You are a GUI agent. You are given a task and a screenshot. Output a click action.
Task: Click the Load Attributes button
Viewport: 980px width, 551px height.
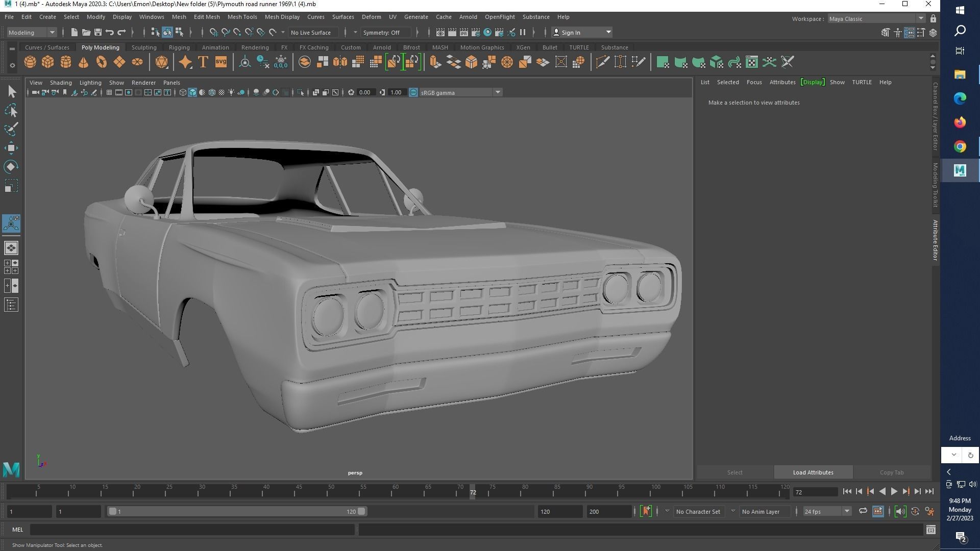point(813,472)
